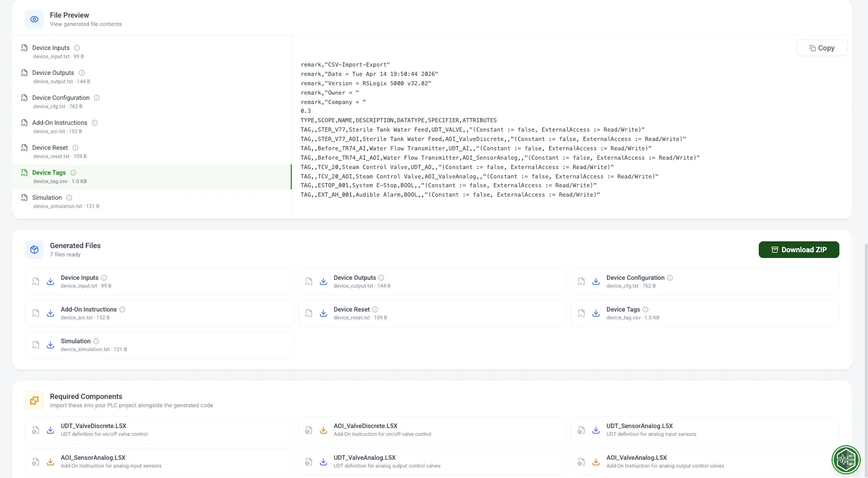The height and width of the screenshot is (478, 868).
Task: Open info tooltip for Simulation preview item
Action: (x=69, y=198)
